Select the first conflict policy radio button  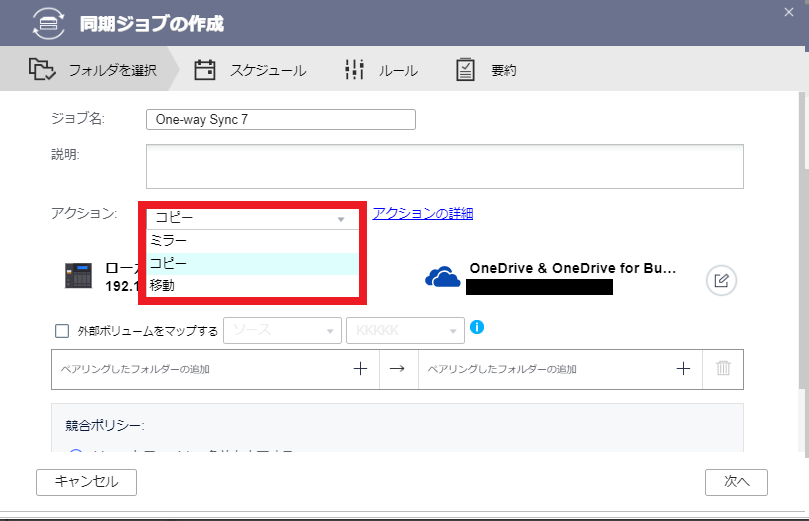pos(76,452)
